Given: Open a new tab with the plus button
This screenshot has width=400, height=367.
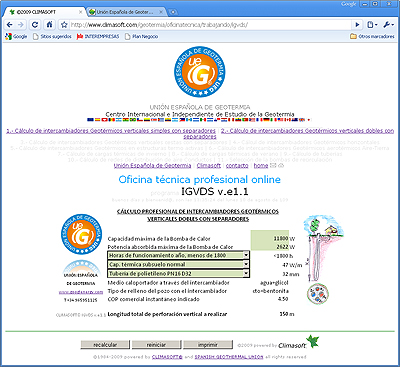Looking at the screenshot, I should tap(173, 12).
